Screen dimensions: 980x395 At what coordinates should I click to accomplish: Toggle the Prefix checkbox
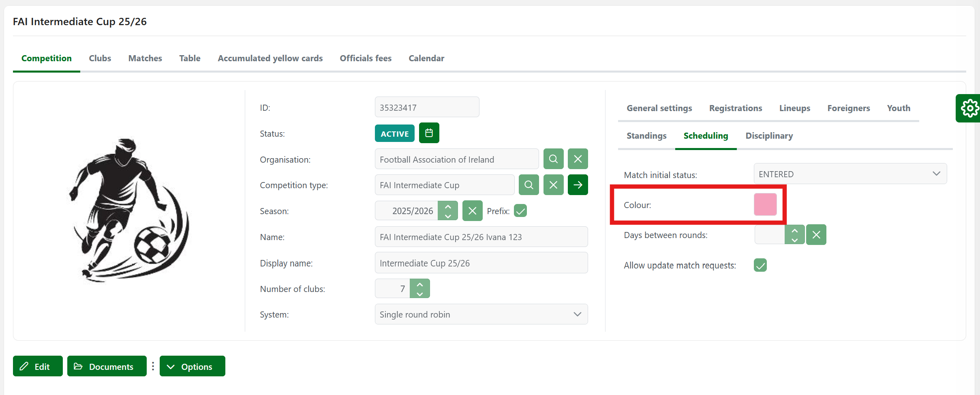point(520,211)
